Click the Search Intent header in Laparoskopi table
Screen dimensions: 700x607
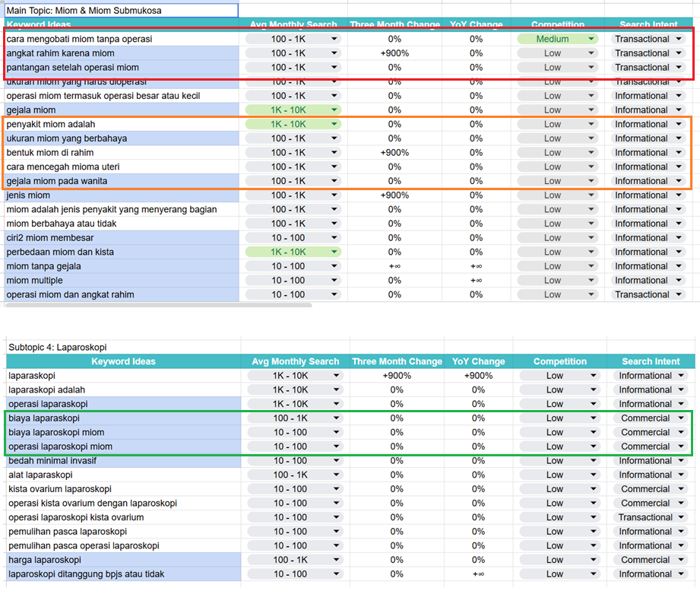(x=651, y=361)
